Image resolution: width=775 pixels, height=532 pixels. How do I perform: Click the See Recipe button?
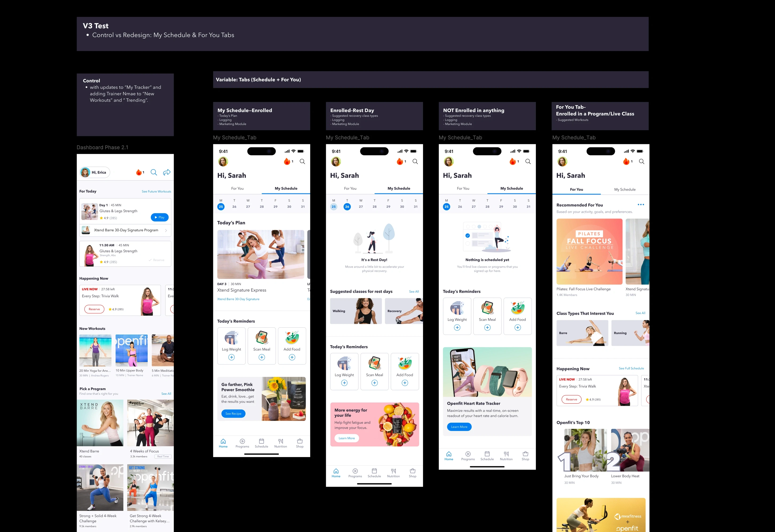[233, 414]
